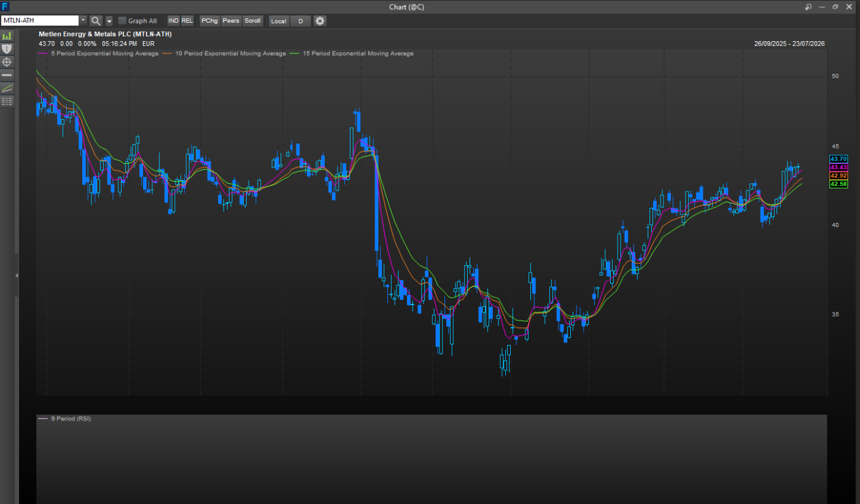This screenshot has width=860, height=504.
Task: Select the shield indicator icon in sidebar
Action: click(x=7, y=48)
